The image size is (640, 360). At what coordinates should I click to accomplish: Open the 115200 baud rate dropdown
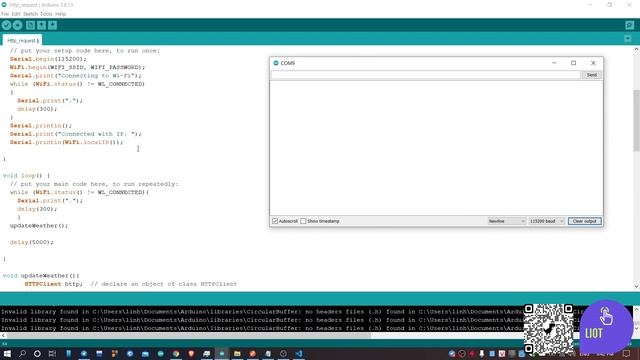546,221
